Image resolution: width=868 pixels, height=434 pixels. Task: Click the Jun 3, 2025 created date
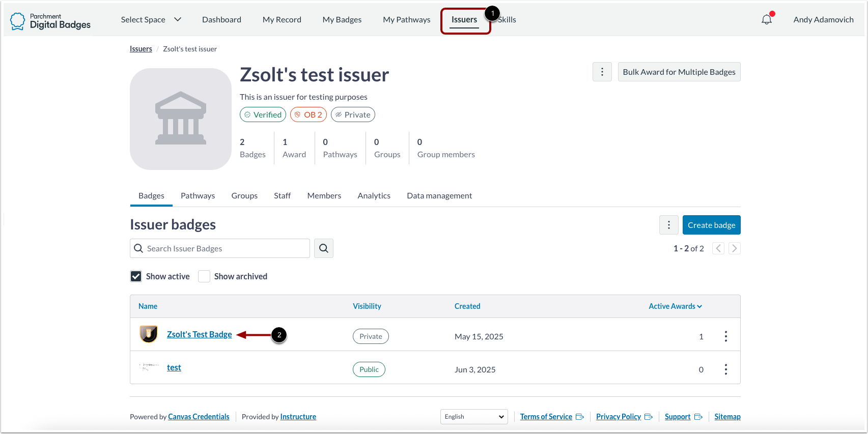(475, 369)
